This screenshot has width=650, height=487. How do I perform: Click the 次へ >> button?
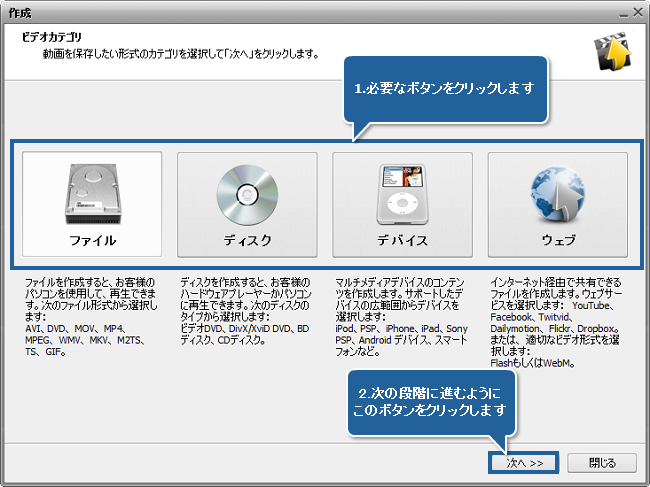tap(524, 463)
